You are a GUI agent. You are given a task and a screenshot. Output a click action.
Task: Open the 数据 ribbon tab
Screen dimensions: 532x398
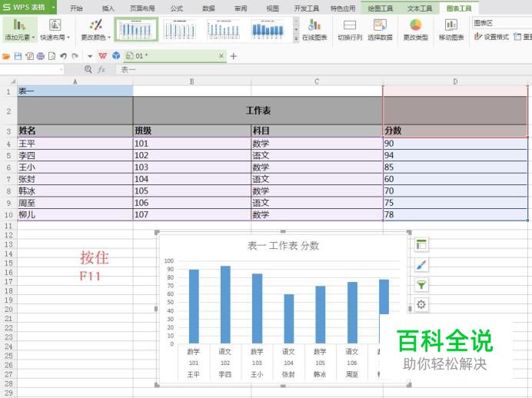point(208,8)
